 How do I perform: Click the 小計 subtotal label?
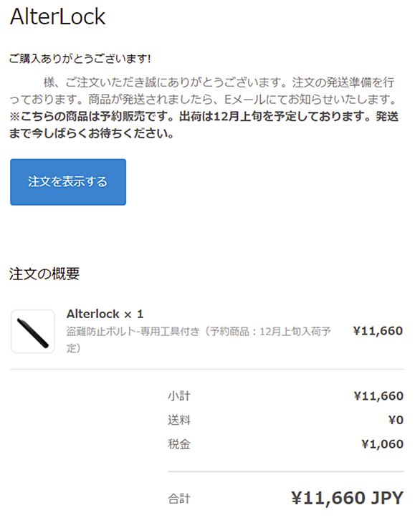179,396
